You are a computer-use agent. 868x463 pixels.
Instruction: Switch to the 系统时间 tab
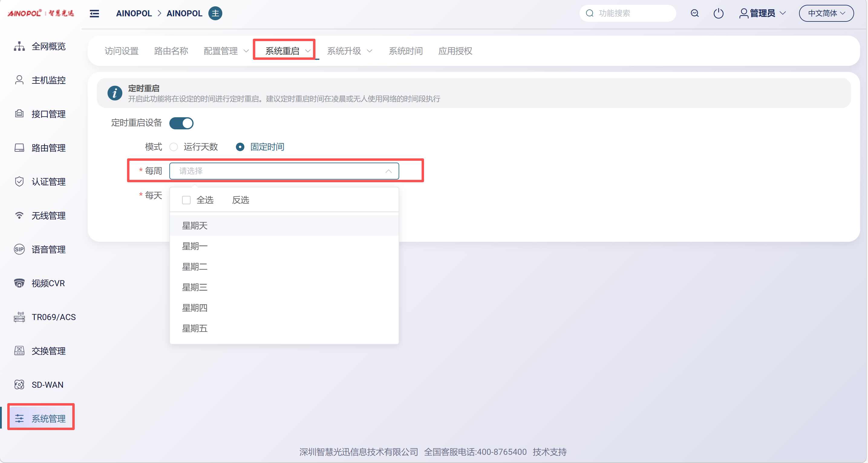coord(405,51)
